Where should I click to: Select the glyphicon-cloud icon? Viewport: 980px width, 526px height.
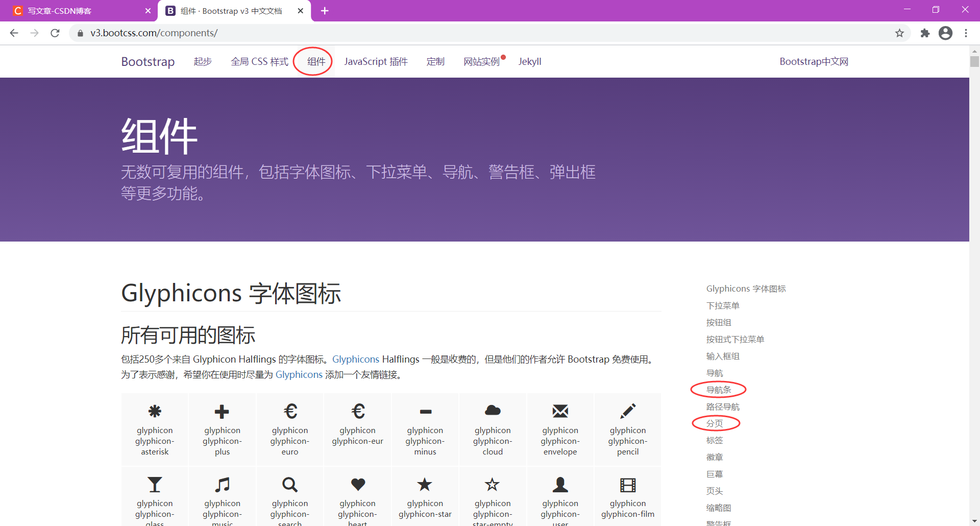(x=493, y=411)
